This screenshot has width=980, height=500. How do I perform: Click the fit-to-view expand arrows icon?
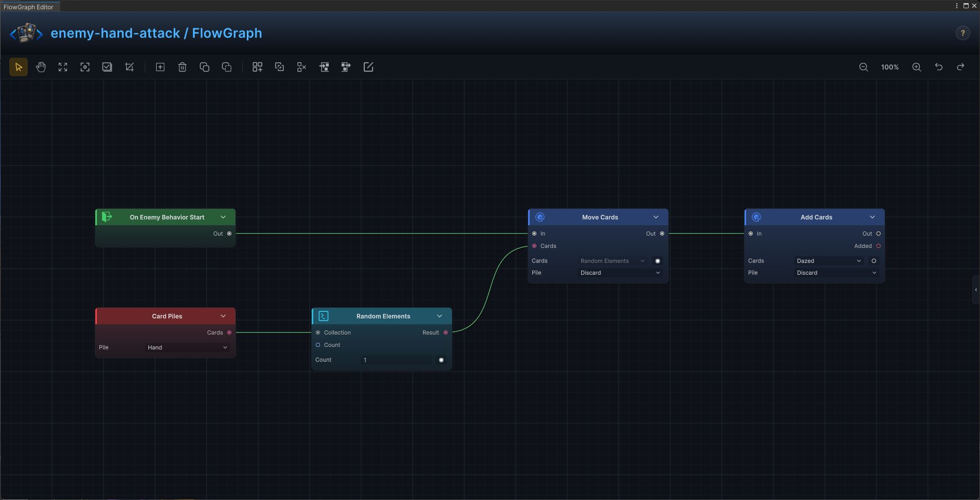pos(63,67)
